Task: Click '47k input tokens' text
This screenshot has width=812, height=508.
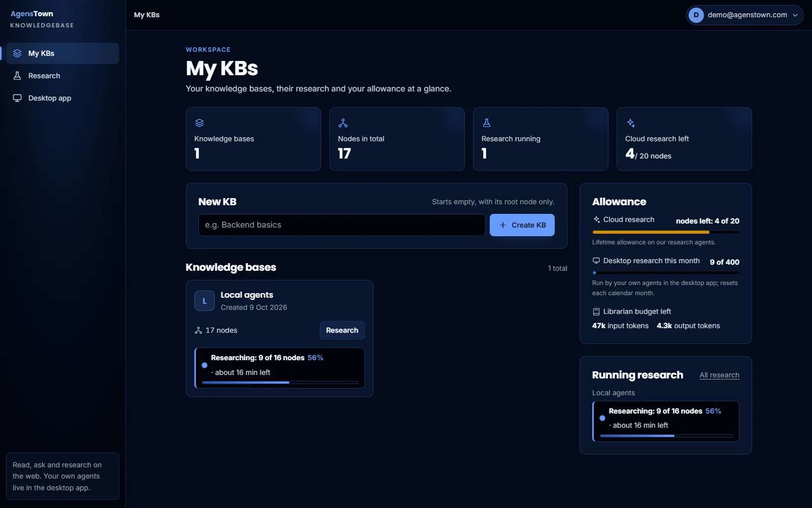Action: [x=620, y=326]
